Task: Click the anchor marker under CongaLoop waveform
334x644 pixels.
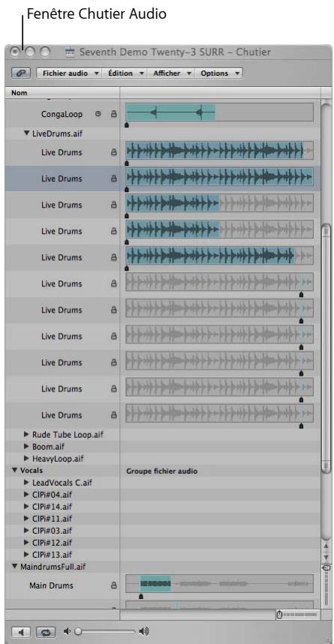Action: point(127,125)
